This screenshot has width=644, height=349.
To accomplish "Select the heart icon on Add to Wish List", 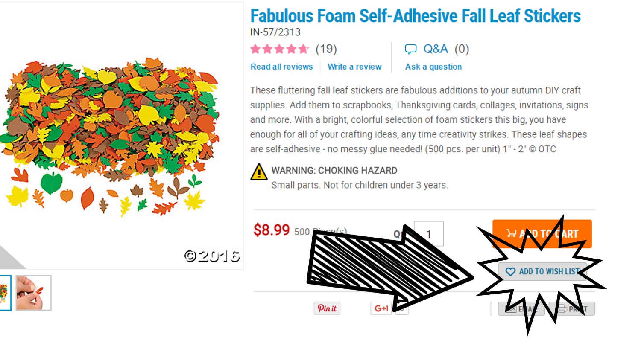I will tap(511, 271).
